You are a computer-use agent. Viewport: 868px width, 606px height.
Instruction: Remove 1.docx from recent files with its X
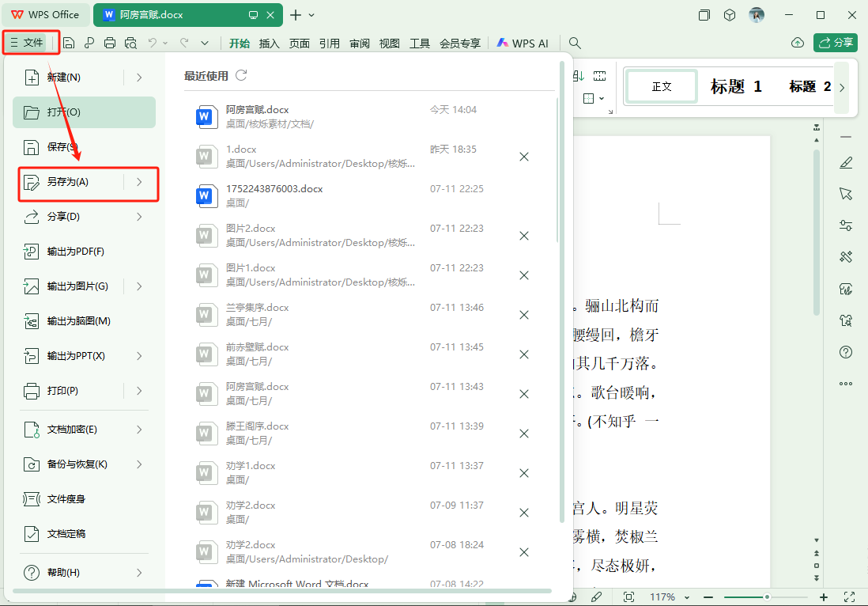point(524,157)
